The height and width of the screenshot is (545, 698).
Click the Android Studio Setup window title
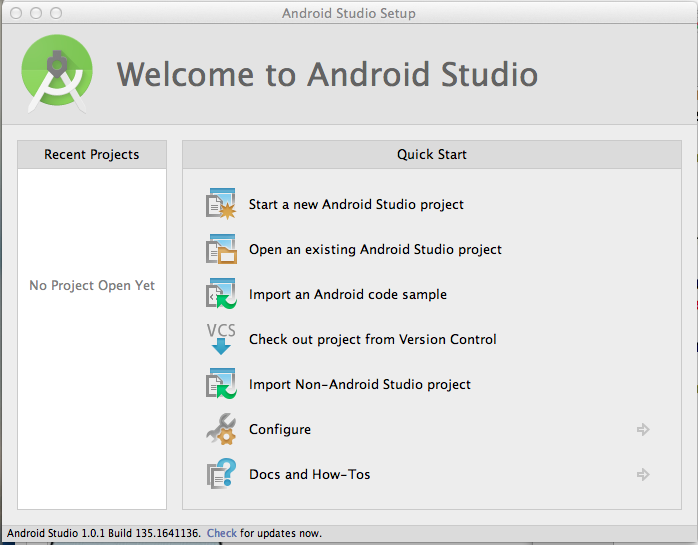point(349,13)
